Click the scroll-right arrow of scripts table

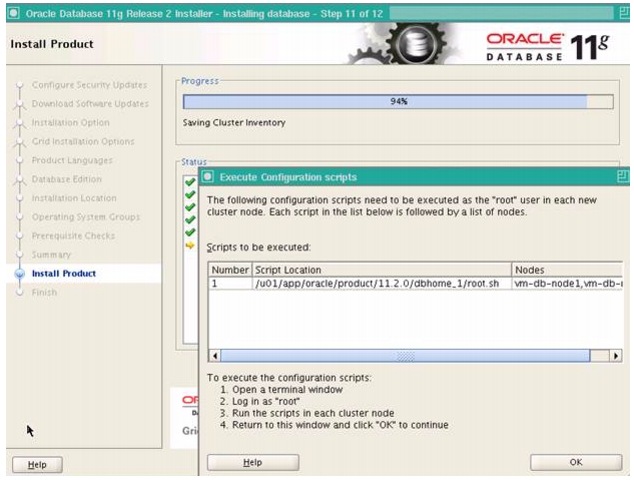pyautogui.click(x=615, y=356)
